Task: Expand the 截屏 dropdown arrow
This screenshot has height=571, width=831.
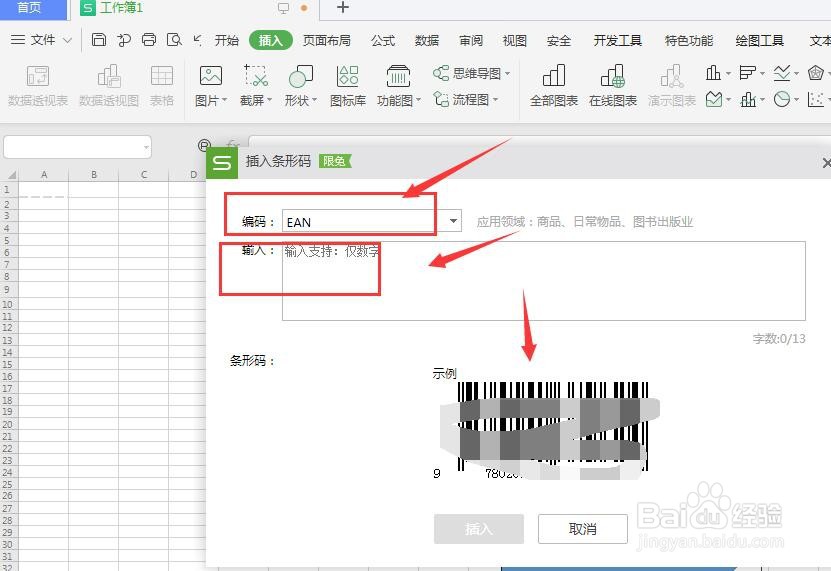Action: click(270, 100)
